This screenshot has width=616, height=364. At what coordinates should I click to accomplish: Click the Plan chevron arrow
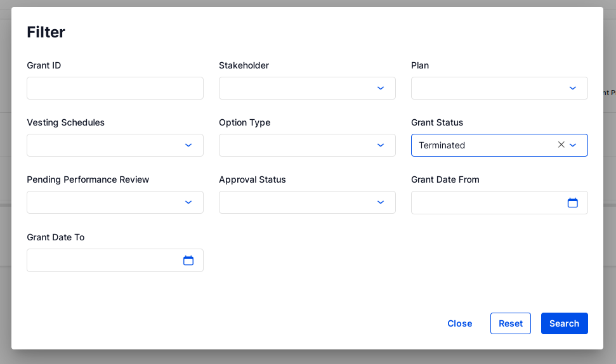coord(572,88)
